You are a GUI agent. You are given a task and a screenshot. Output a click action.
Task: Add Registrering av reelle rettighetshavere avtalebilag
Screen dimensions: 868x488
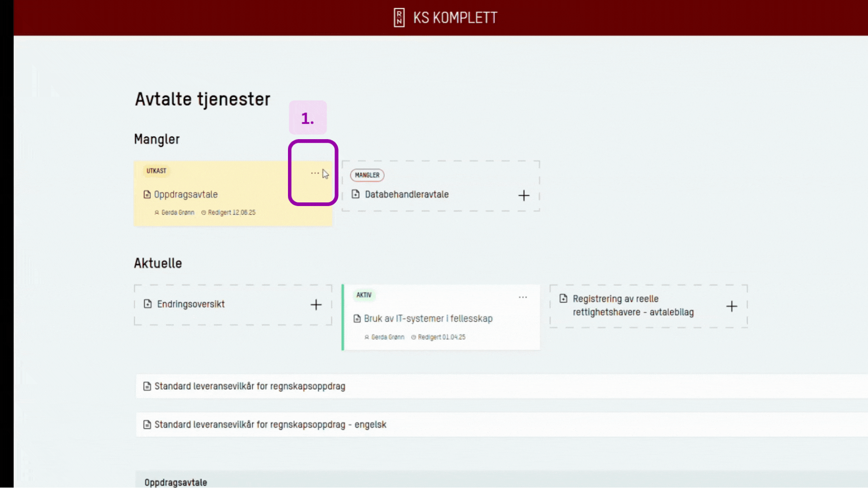(x=732, y=306)
